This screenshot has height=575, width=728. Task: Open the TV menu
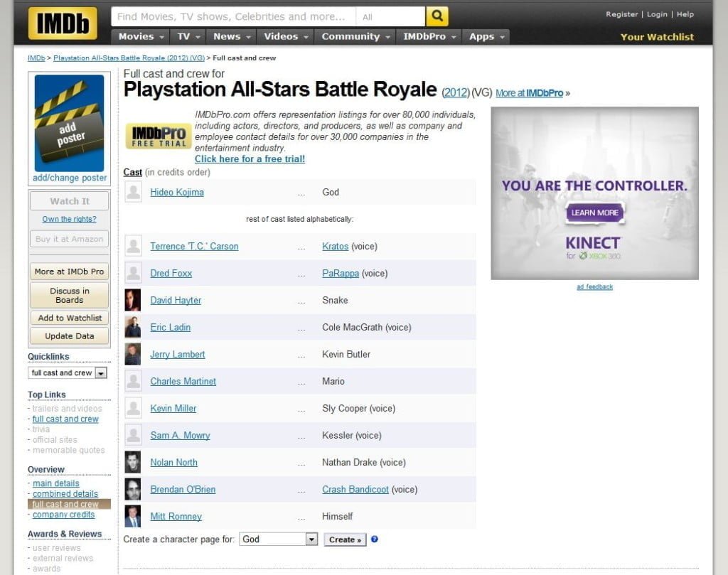(188, 37)
